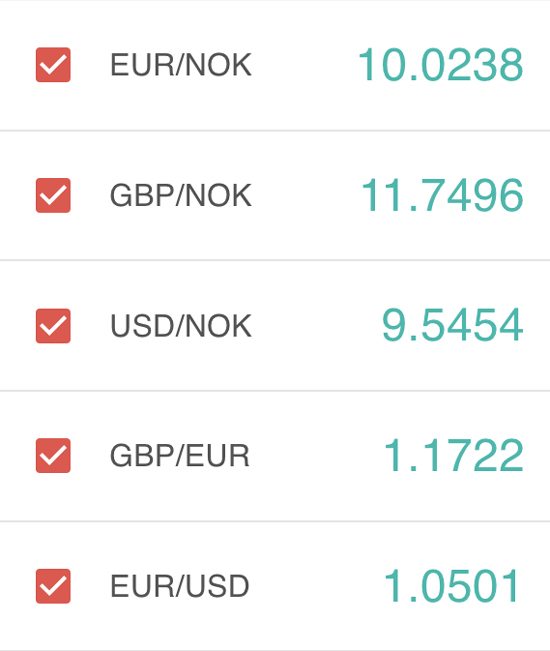Select the 11.7496 rate value
The width and height of the screenshot is (550, 651).
[442, 195]
